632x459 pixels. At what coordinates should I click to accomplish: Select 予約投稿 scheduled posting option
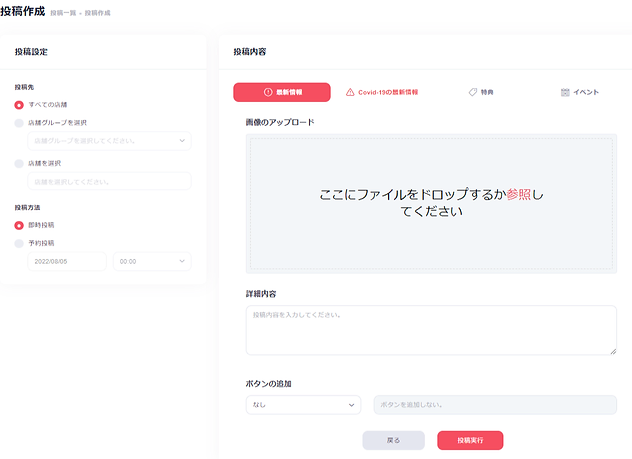pos(19,243)
